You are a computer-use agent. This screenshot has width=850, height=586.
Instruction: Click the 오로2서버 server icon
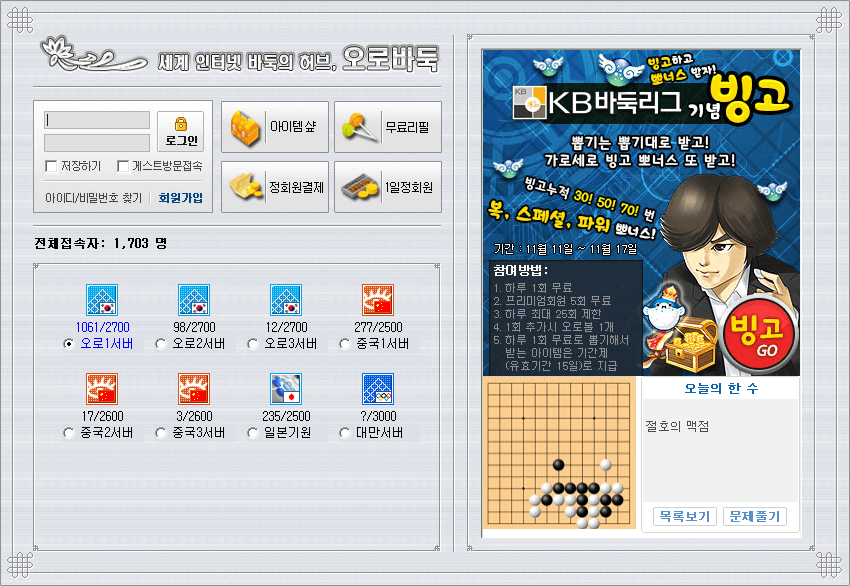tap(194, 300)
